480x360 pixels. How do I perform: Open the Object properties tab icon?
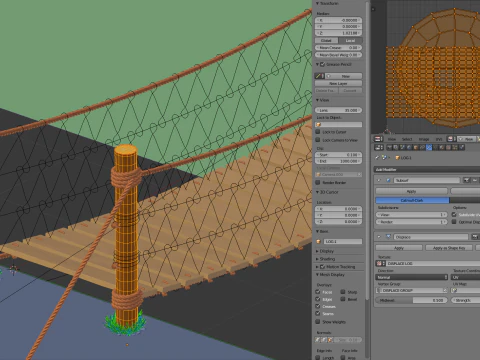click(x=416, y=147)
